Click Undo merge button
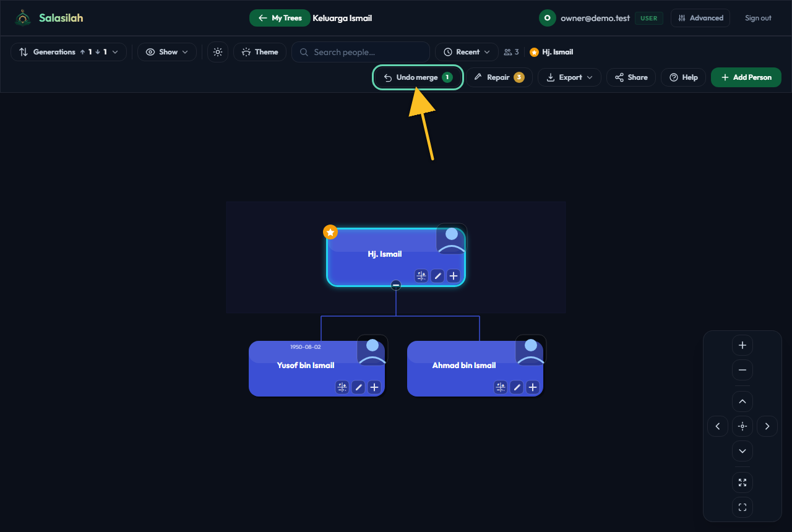 (x=418, y=77)
